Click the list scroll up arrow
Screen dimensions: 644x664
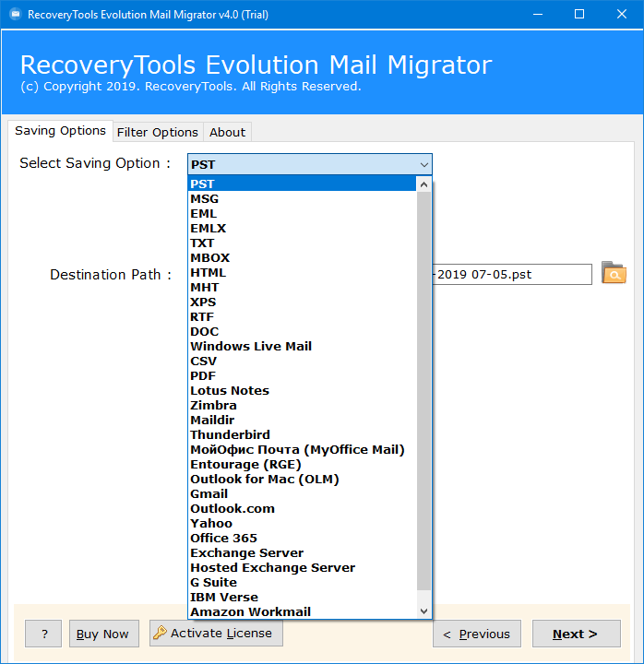pos(423,184)
